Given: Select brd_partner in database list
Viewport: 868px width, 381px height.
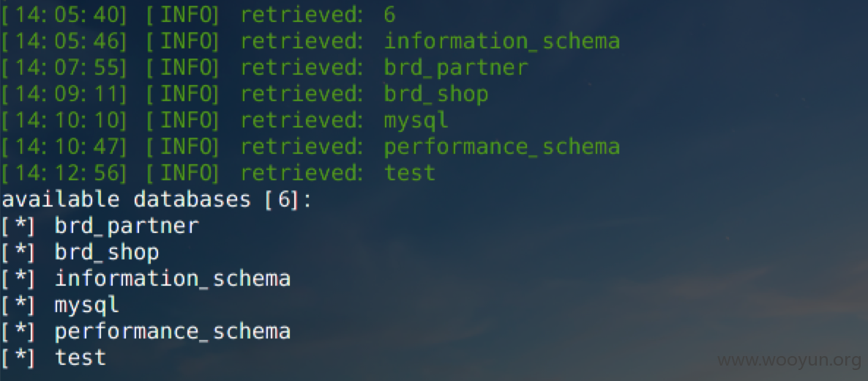Looking at the screenshot, I should pyautogui.click(x=127, y=226).
